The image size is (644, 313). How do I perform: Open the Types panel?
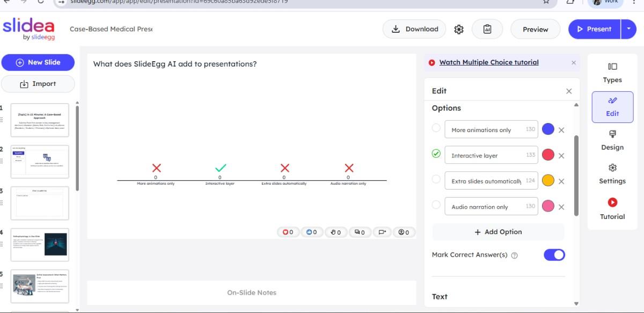coord(612,73)
